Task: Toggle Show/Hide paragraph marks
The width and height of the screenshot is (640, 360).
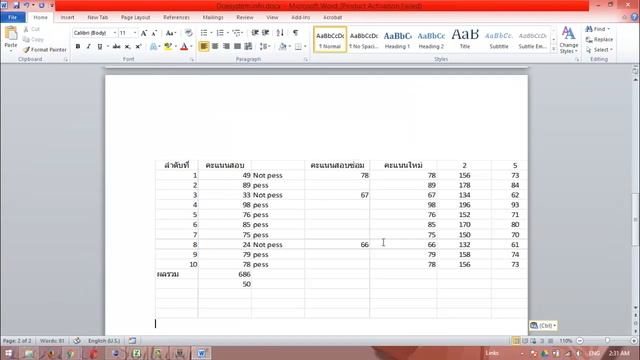Action: coord(296,33)
